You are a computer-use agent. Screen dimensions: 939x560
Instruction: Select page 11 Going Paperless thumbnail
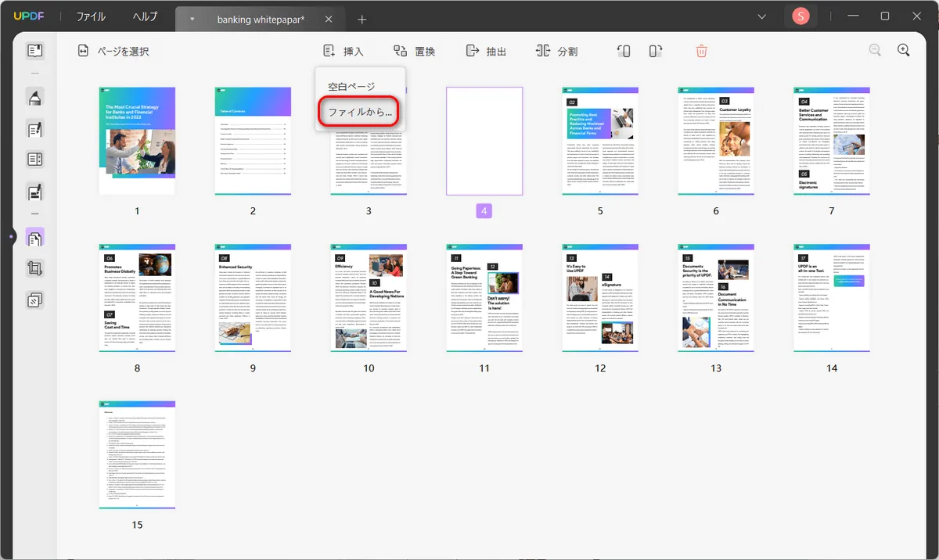click(x=484, y=298)
